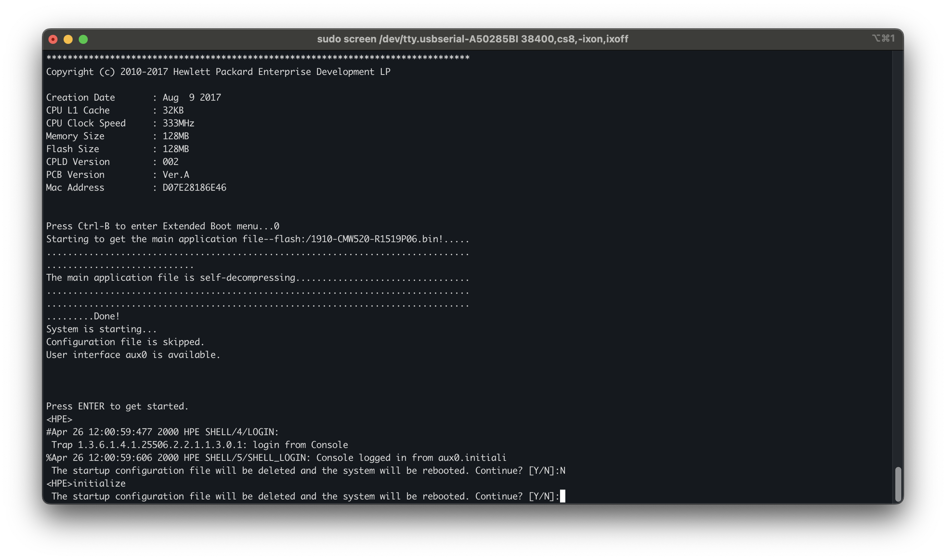The image size is (946, 560).
Task: Click the row of asterisks at the top
Action: 257,58
